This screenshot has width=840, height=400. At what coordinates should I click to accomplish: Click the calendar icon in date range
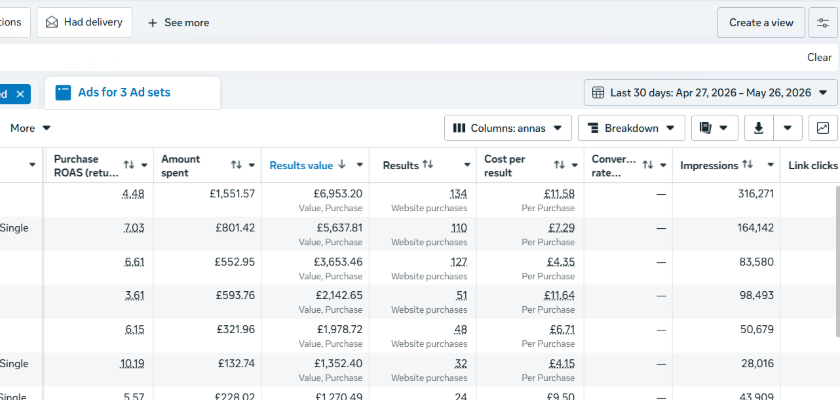(x=598, y=93)
